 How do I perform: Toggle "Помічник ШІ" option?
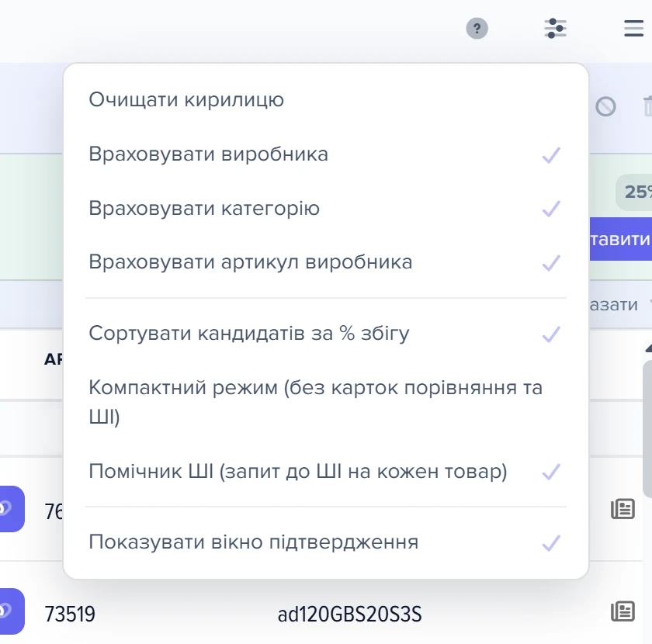click(x=325, y=472)
